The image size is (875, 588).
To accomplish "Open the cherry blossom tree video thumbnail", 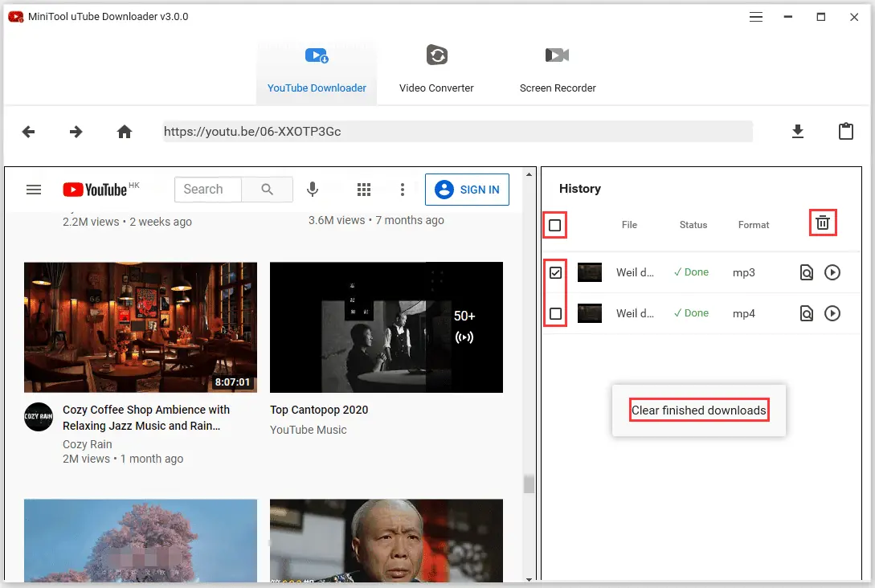I will tap(141, 540).
